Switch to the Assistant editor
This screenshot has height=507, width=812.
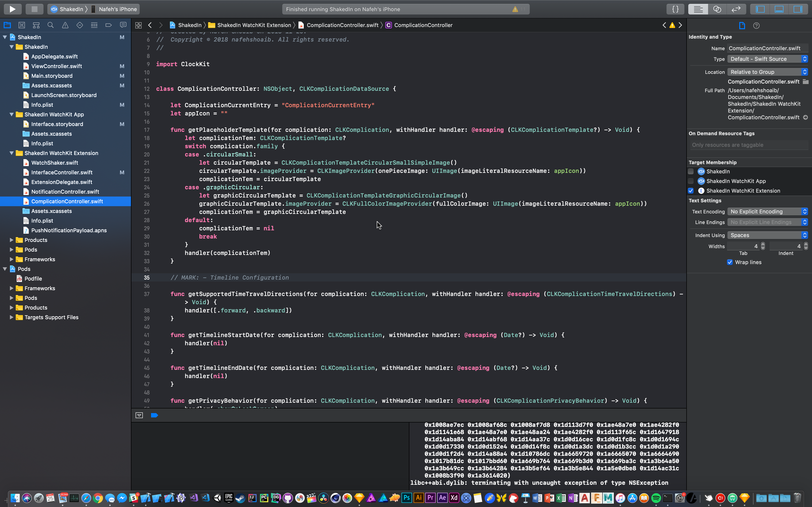(717, 9)
